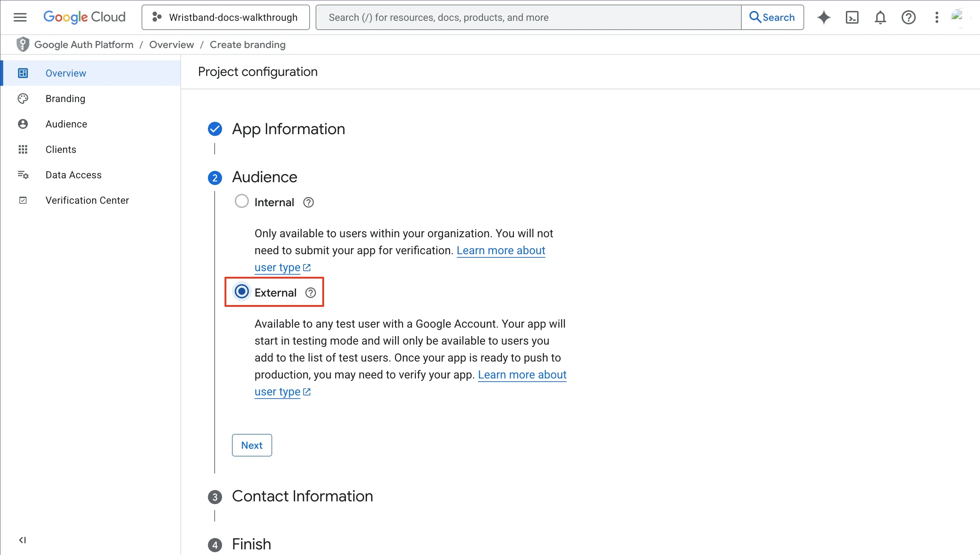Expand the Finish step
The height and width of the screenshot is (555, 980).
[251, 544]
